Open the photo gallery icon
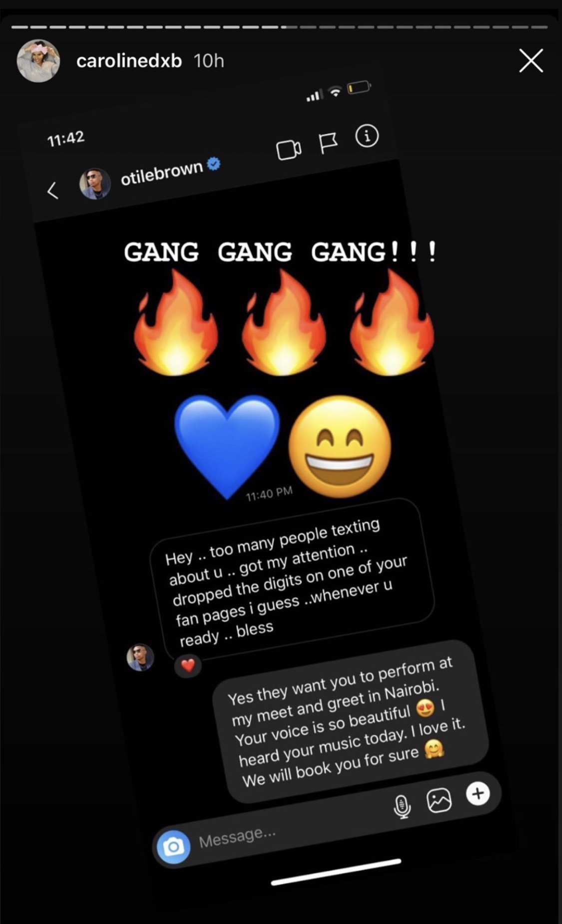The width and height of the screenshot is (562, 924). (x=439, y=800)
